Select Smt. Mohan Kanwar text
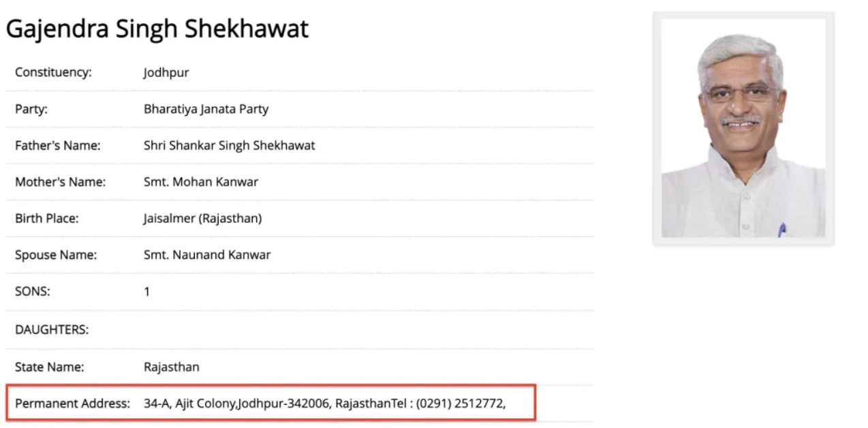The height and width of the screenshot is (428, 868). pos(201,182)
